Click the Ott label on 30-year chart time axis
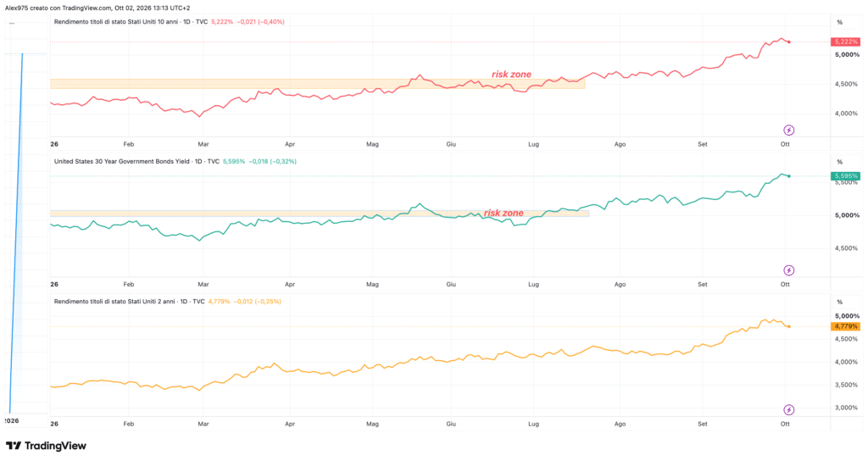 [785, 284]
